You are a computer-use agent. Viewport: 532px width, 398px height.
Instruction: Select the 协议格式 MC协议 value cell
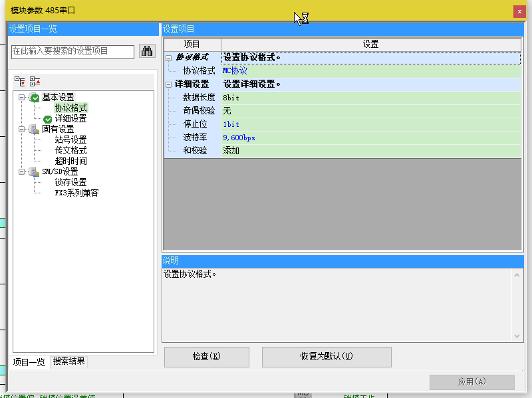[x=370, y=70]
